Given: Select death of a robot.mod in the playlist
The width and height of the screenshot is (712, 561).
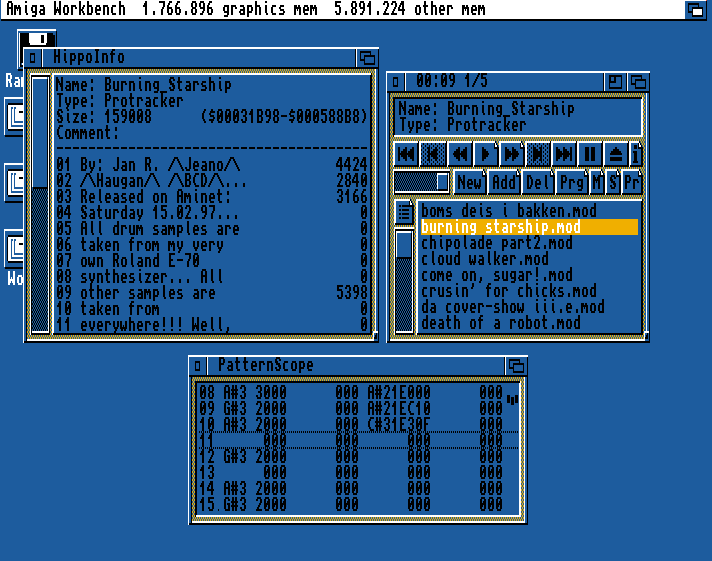Looking at the screenshot, I should click(x=500, y=323).
